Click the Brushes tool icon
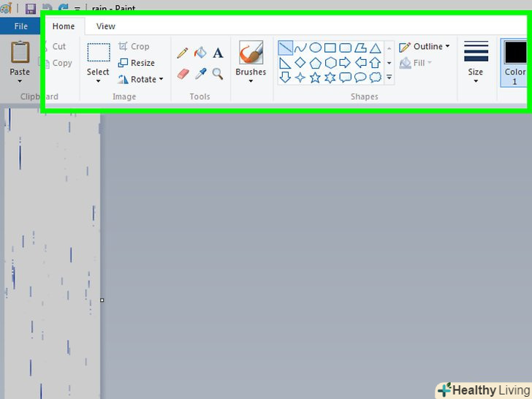532x399 pixels. pyautogui.click(x=251, y=53)
